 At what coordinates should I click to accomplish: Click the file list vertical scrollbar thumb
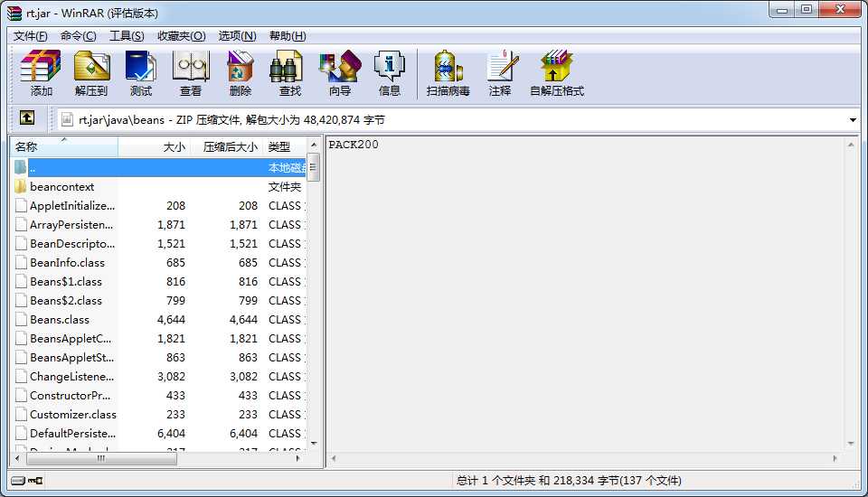pyautogui.click(x=314, y=167)
